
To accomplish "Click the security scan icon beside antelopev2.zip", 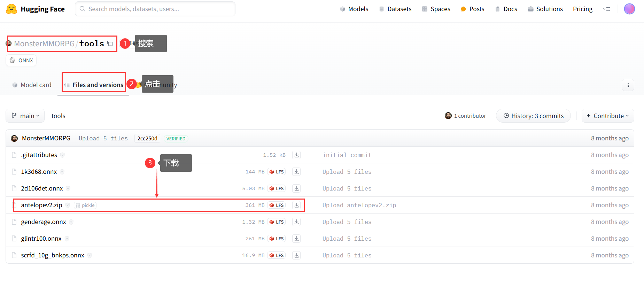I will pos(68,205).
